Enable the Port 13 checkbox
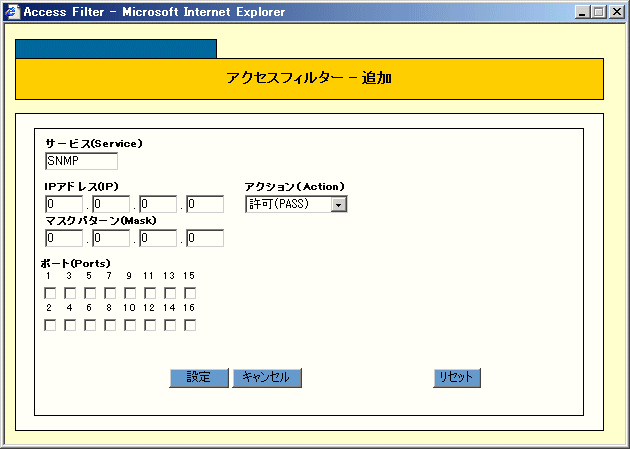Viewport: 630px width, 449px height. 170,293
